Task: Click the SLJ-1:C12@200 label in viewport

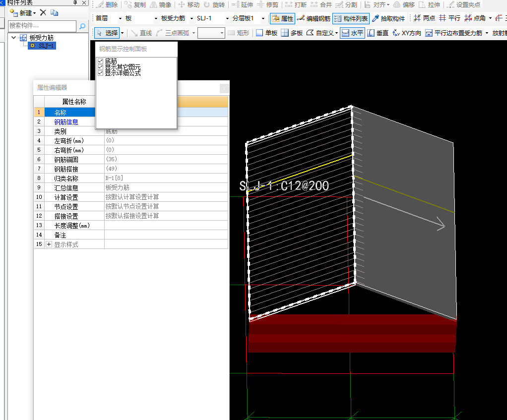Action: point(284,186)
